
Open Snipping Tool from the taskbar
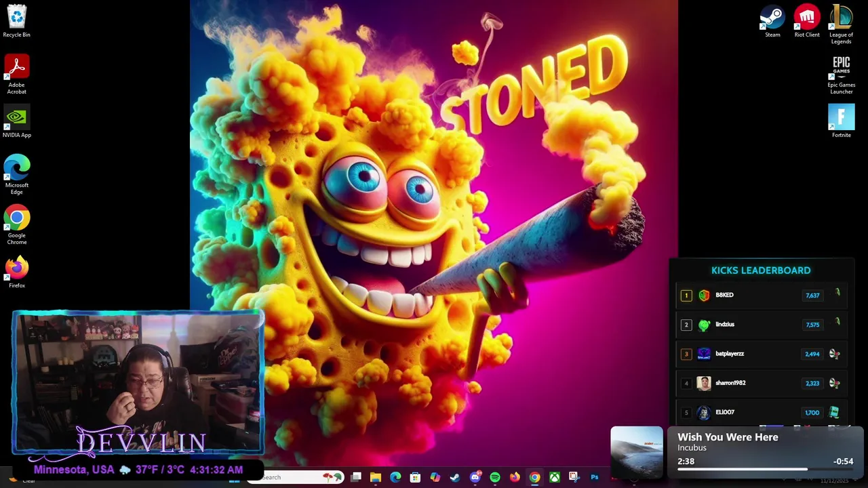(x=574, y=477)
